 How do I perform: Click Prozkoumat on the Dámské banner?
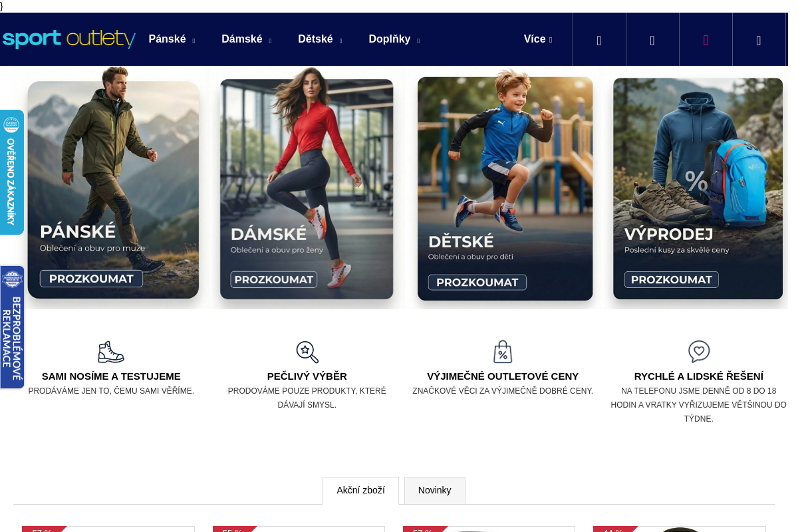(x=273, y=279)
